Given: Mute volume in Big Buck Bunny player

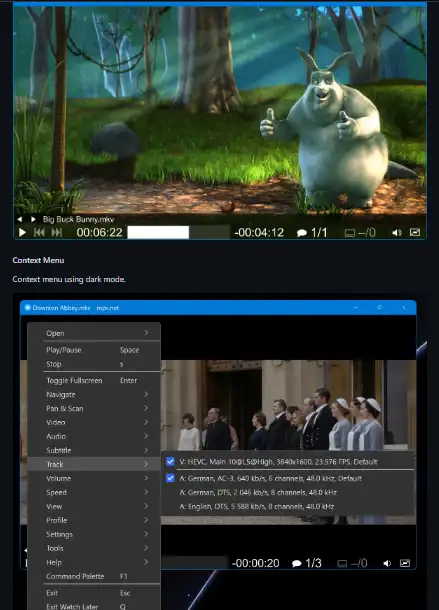Looking at the screenshot, I should click(397, 233).
